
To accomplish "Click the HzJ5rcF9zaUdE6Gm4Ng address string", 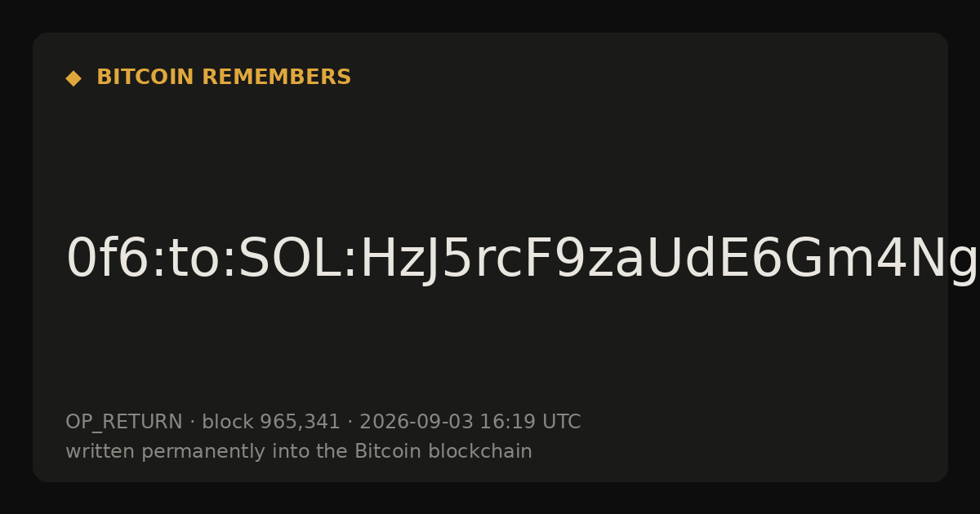I will [653, 259].
